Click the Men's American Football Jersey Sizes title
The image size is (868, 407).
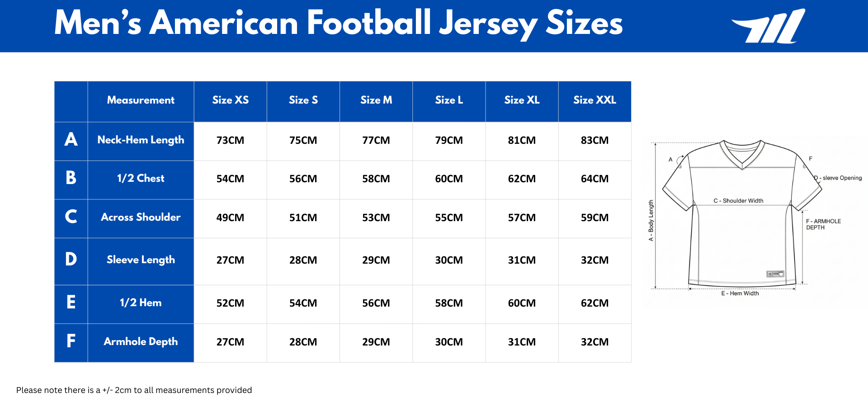[x=338, y=24]
